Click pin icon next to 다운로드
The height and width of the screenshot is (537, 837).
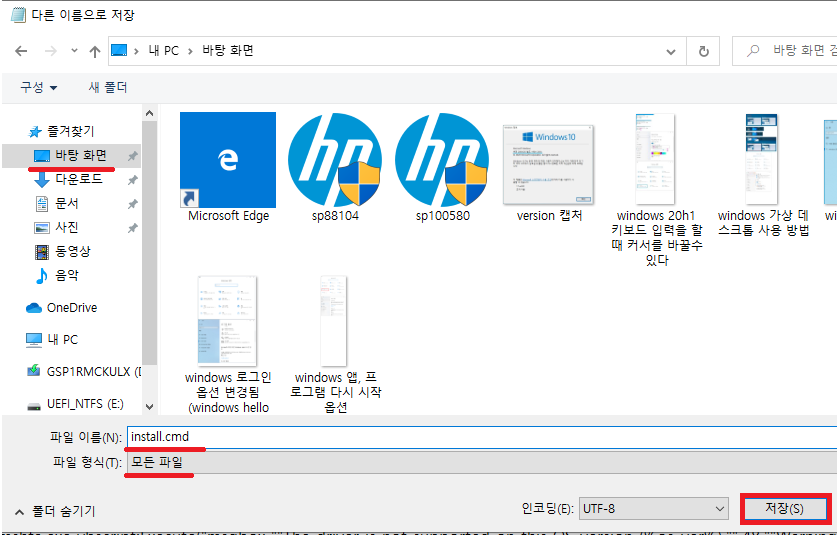(132, 180)
